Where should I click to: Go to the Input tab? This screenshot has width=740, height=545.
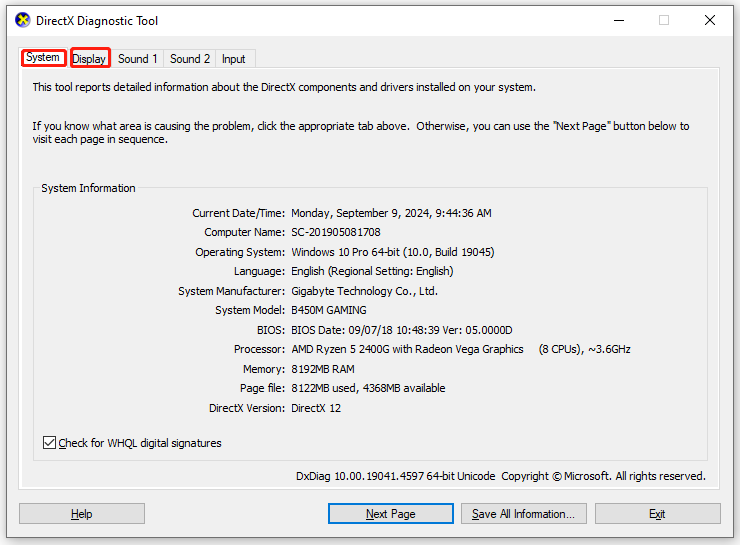point(234,59)
